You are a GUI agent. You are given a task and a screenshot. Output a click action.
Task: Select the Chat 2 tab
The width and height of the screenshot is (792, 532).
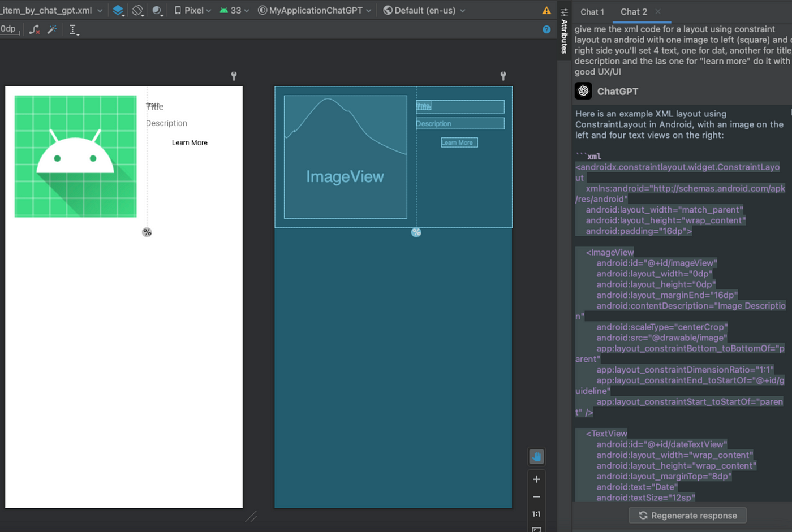point(634,11)
